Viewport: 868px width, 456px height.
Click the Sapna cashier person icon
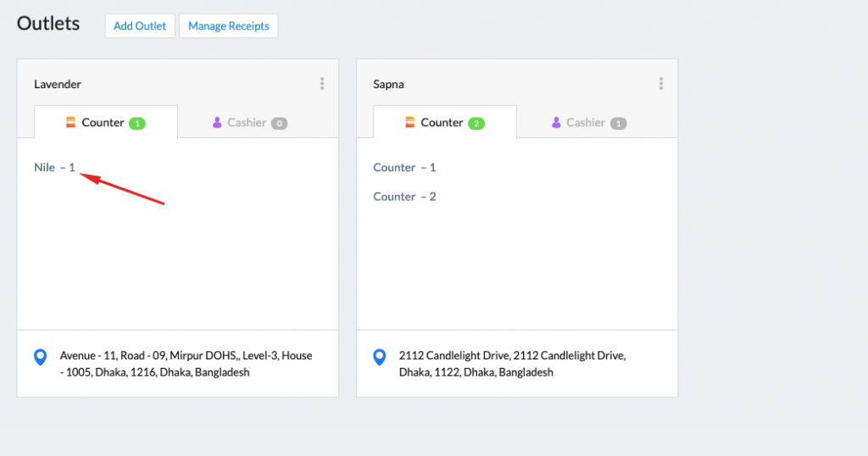[556, 122]
